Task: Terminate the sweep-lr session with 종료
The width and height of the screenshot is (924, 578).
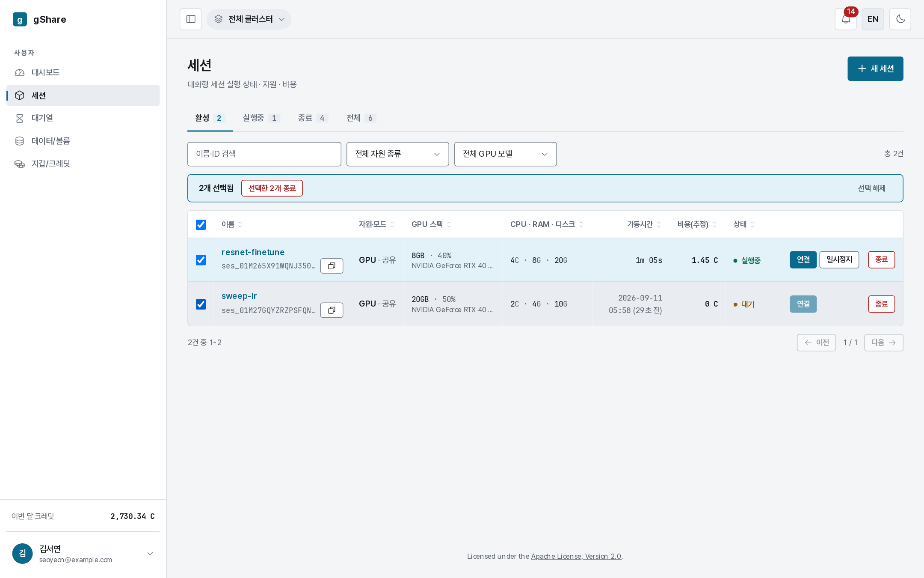Action: [881, 304]
